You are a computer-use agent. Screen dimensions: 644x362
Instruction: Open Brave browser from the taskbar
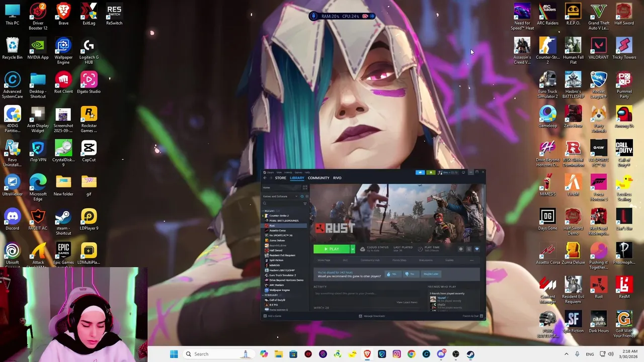pos(367,354)
